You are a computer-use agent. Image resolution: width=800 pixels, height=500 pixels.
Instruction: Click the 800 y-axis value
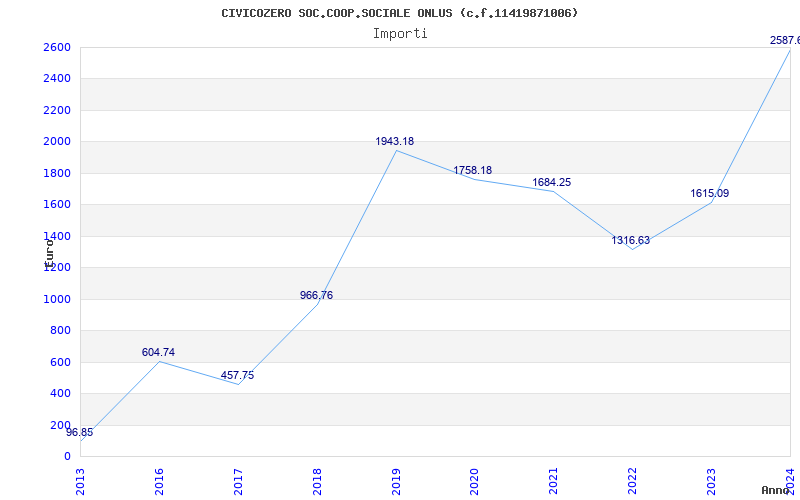coord(61,331)
